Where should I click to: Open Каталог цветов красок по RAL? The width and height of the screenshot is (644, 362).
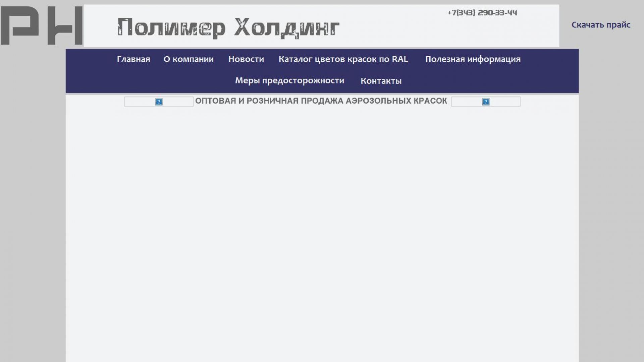343,59
